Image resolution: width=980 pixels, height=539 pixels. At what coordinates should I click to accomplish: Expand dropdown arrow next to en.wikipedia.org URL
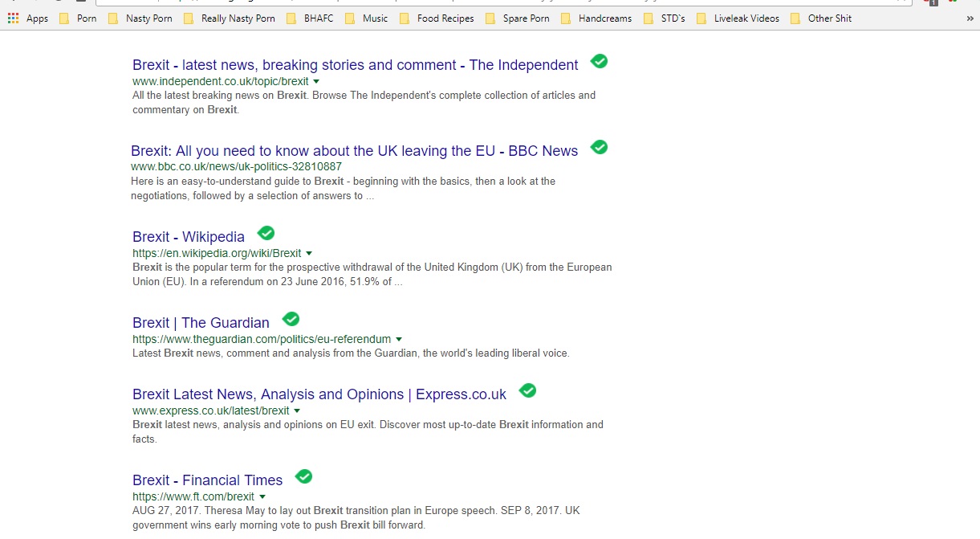point(309,254)
